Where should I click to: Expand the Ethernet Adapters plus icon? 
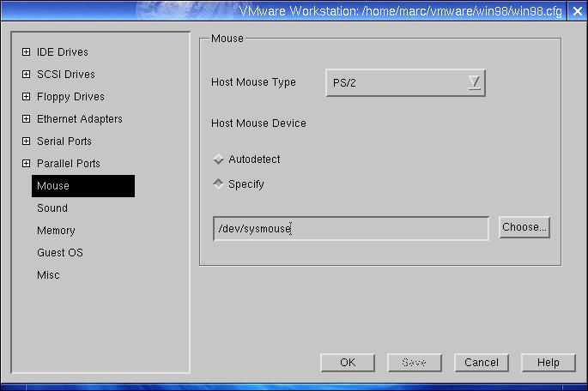(x=27, y=119)
